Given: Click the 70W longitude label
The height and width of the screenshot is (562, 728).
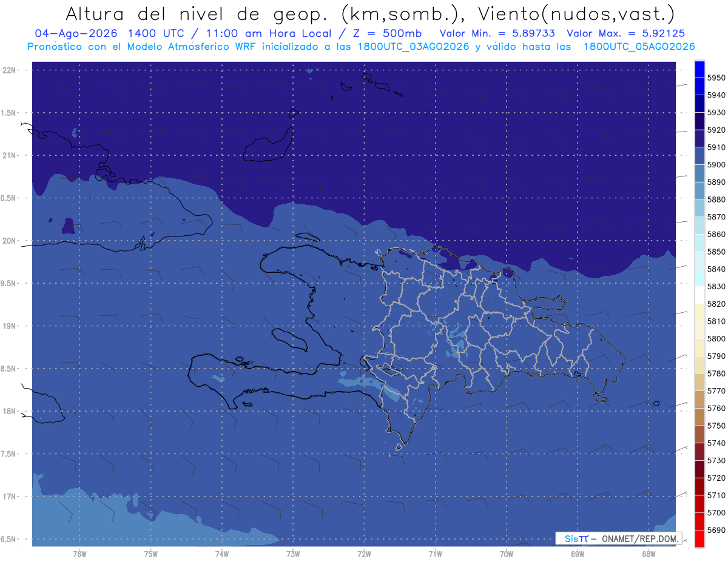Looking at the screenshot, I should (x=507, y=554).
